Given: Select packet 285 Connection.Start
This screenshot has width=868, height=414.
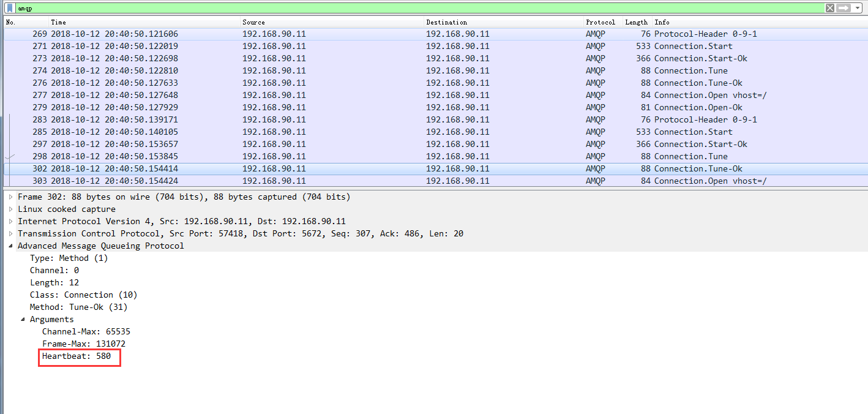Looking at the screenshot, I should point(435,132).
